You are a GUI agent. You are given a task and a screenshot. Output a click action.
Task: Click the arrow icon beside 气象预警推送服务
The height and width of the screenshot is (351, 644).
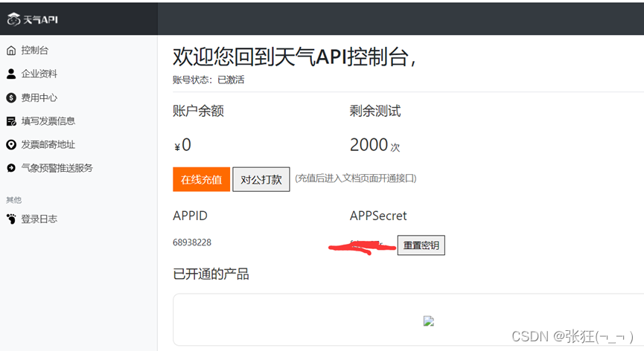pos(11,168)
